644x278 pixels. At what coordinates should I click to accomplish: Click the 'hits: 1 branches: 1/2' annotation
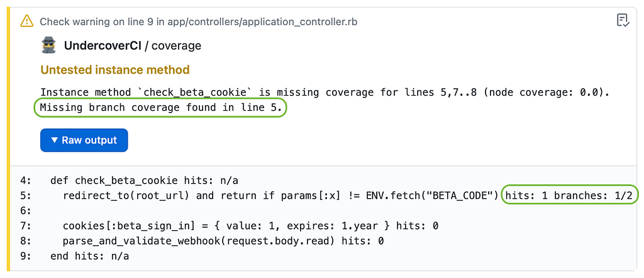(x=571, y=196)
